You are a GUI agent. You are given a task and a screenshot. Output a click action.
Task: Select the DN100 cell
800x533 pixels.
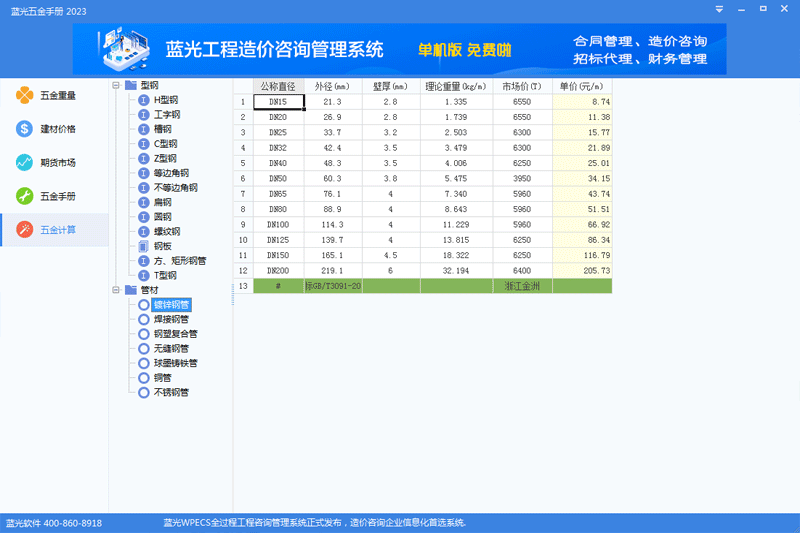click(279, 224)
